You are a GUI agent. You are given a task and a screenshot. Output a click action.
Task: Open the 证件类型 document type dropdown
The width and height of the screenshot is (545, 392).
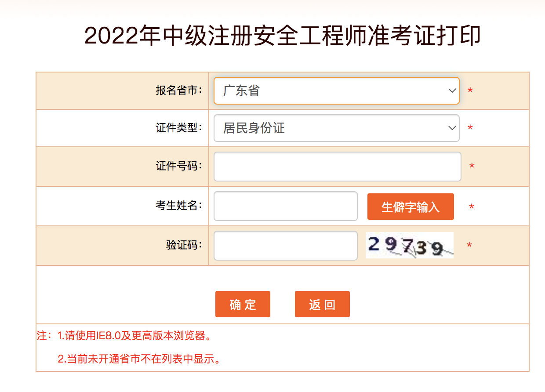tap(336, 128)
